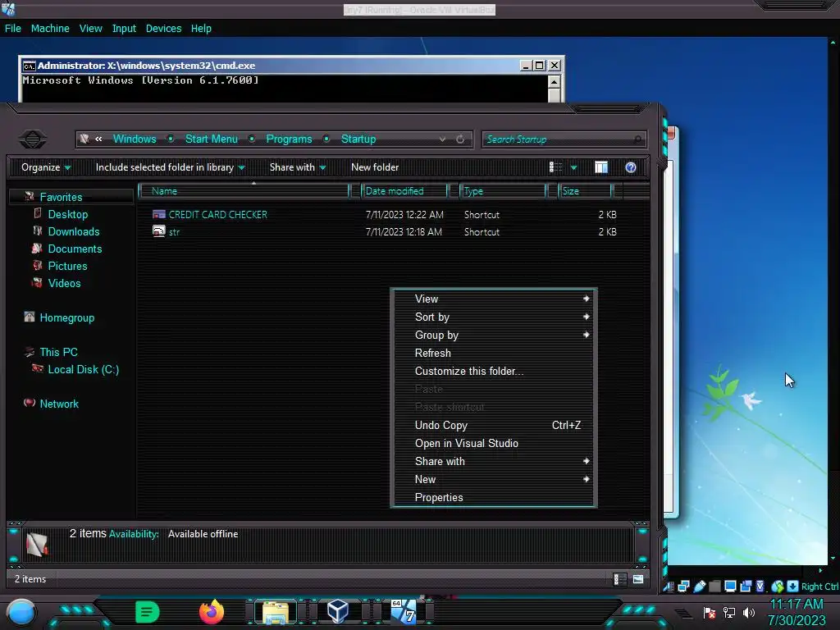Select This PC in the navigation pane
This screenshot has height=630, width=840.
[x=58, y=352]
